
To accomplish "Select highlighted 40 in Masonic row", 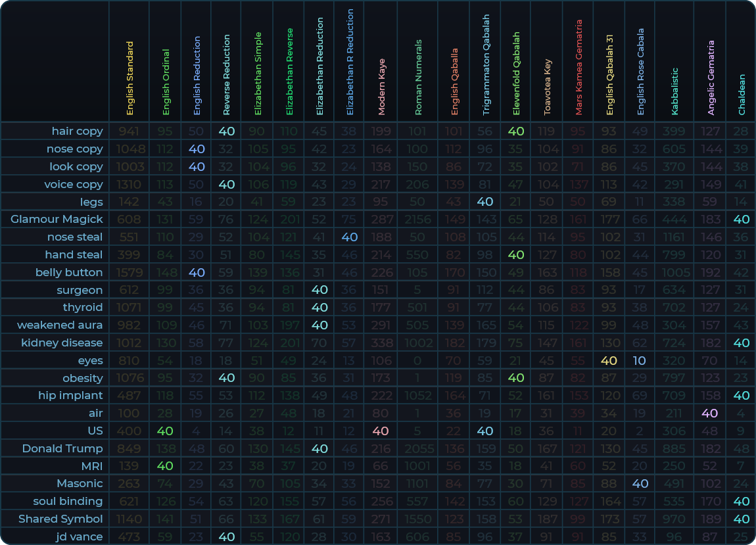I will (x=640, y=483).
